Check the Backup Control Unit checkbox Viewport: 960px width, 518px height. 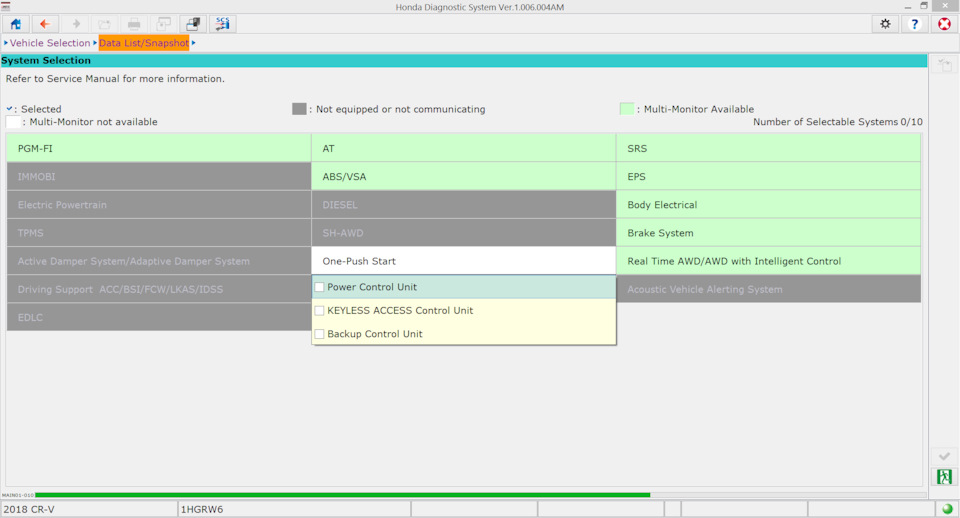point(319,334)
